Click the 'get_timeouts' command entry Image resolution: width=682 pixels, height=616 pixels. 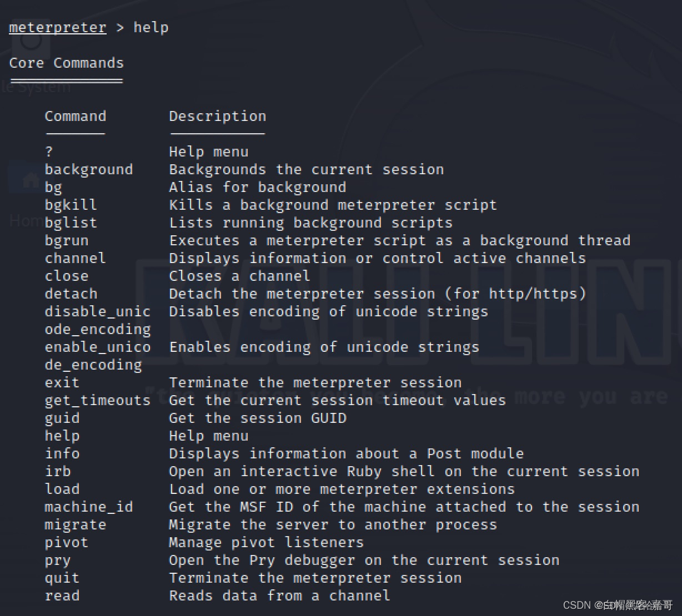coord(97,400)
